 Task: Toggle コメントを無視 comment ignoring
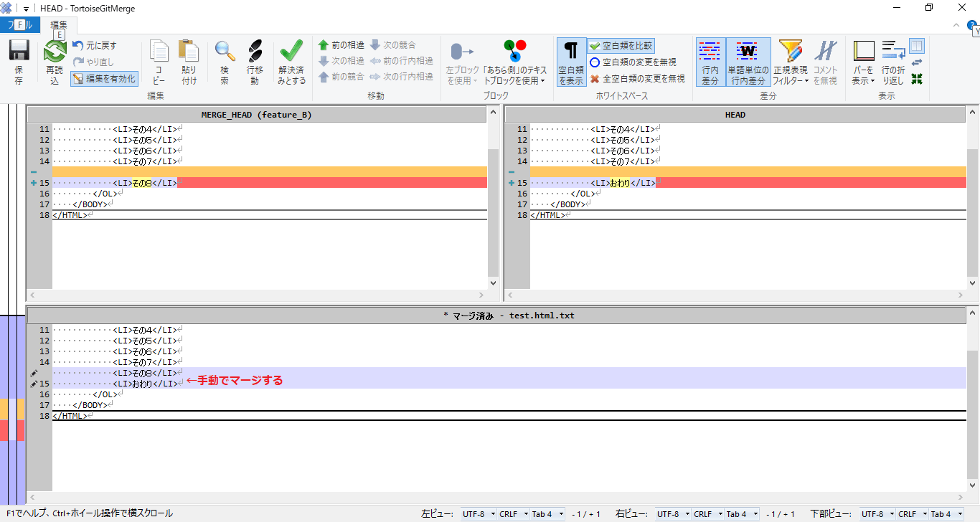click(x=826, y=61)
